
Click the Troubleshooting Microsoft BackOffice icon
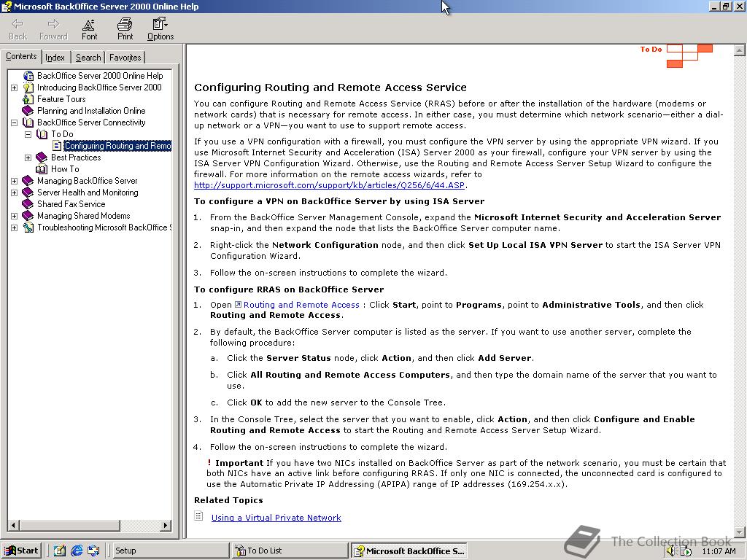(x=28, y=227)
